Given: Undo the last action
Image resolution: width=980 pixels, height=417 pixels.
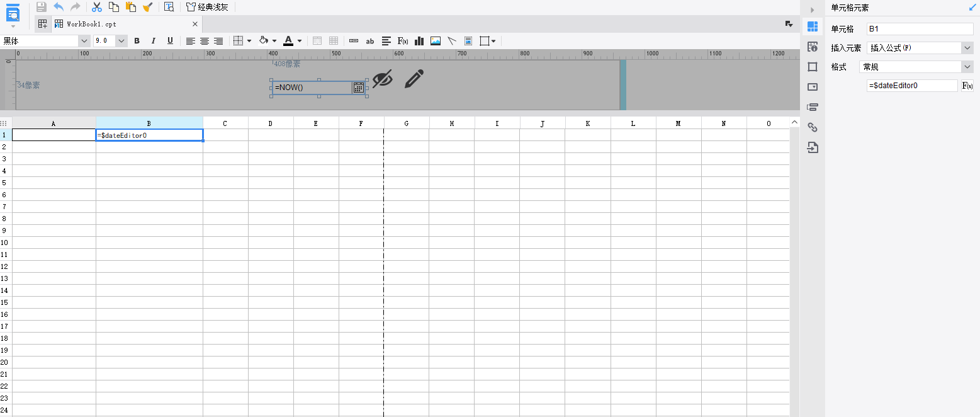Looking at the screenshot, I should click(x=59, y=7).
